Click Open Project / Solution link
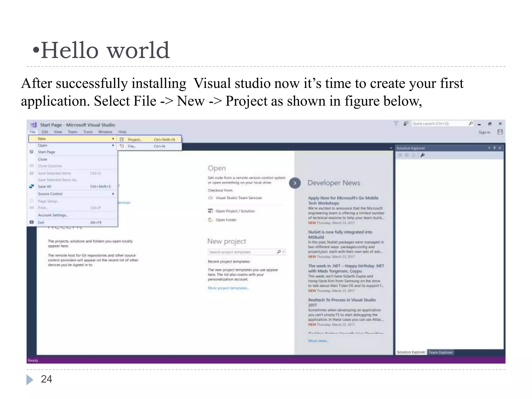This screenshot has height=399, width=532. tap(235, 211)
